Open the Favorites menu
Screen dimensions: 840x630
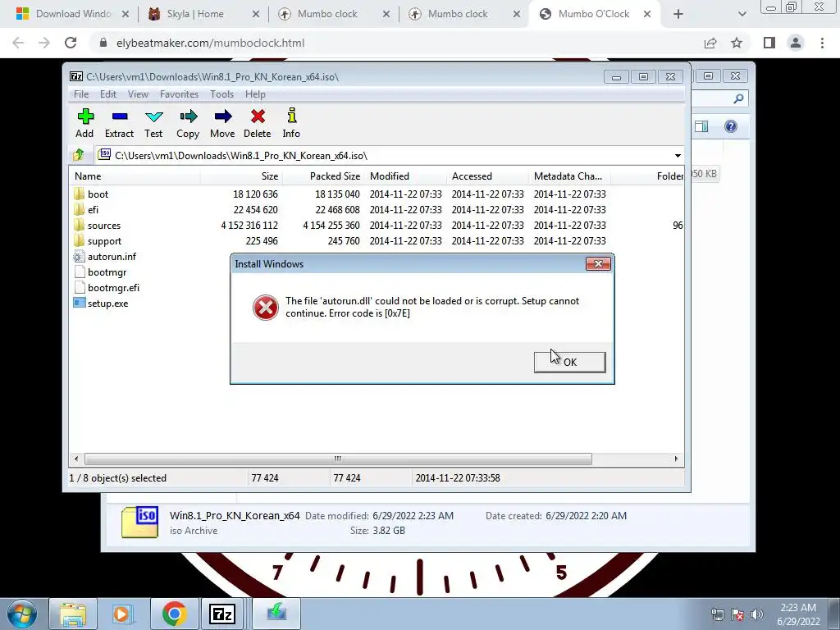point(180,94)
